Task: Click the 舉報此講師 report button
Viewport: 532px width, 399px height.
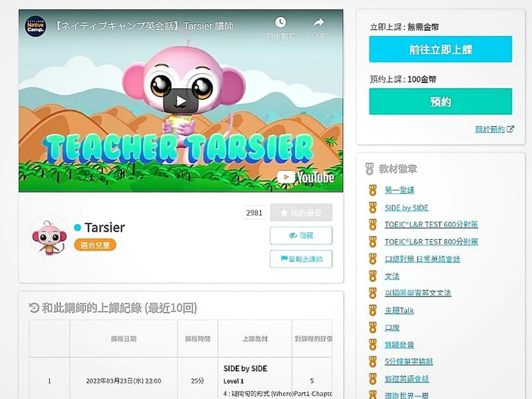Action: [301, 259]
